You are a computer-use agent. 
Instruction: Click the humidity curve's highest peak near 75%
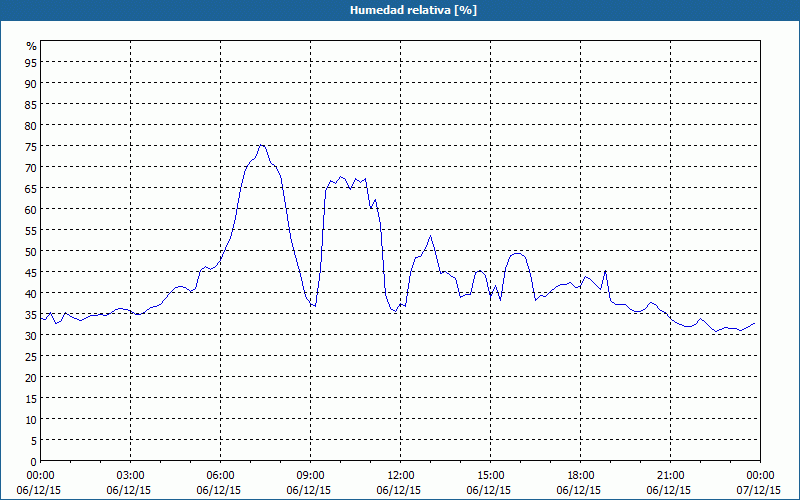[261, 145]
